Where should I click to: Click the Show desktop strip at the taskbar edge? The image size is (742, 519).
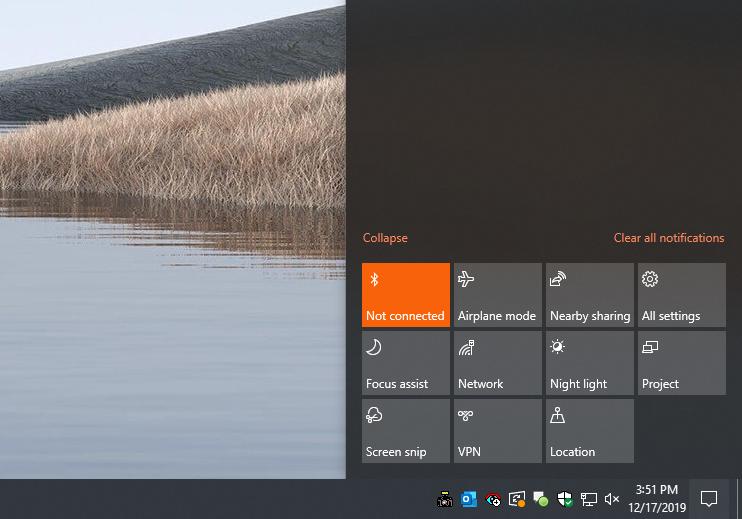[739, 499]
